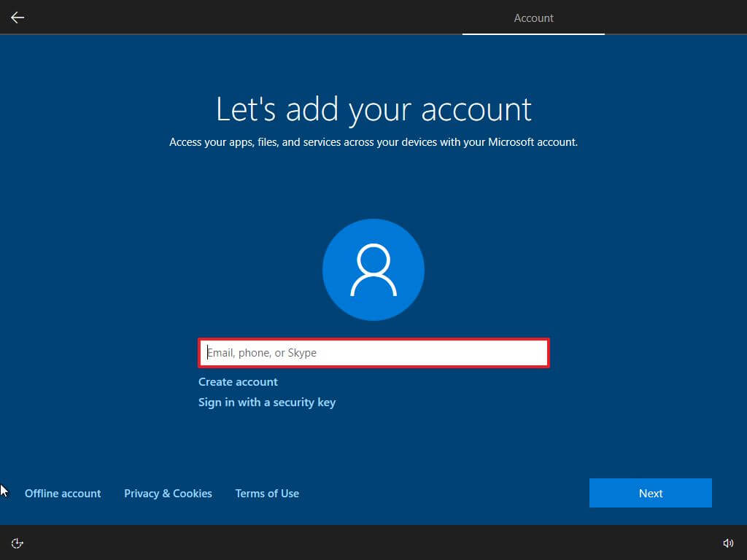Select the person silhouette inside the avatar circle
The width and height of the screenshot is (747, 560).
click(373, 269)
